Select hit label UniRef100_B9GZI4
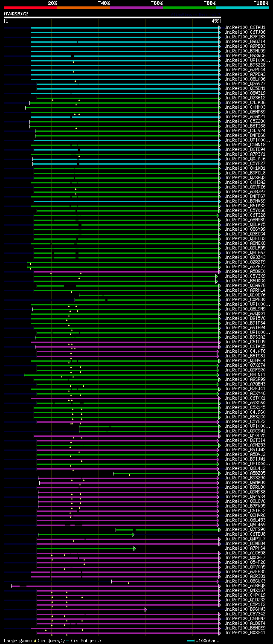 coord(245,41)
